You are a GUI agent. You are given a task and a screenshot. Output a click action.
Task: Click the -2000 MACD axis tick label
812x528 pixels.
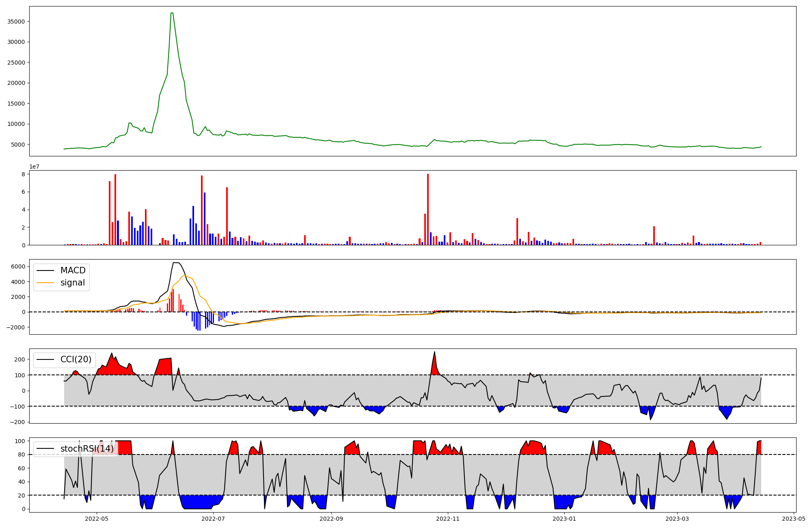coord(16,327)
